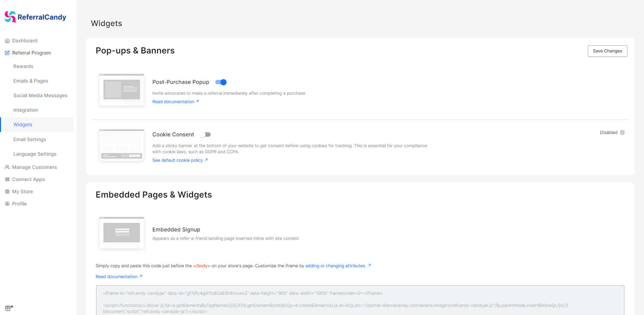Click the Save Changes button
644x315 pixels.
pos(607,51)
